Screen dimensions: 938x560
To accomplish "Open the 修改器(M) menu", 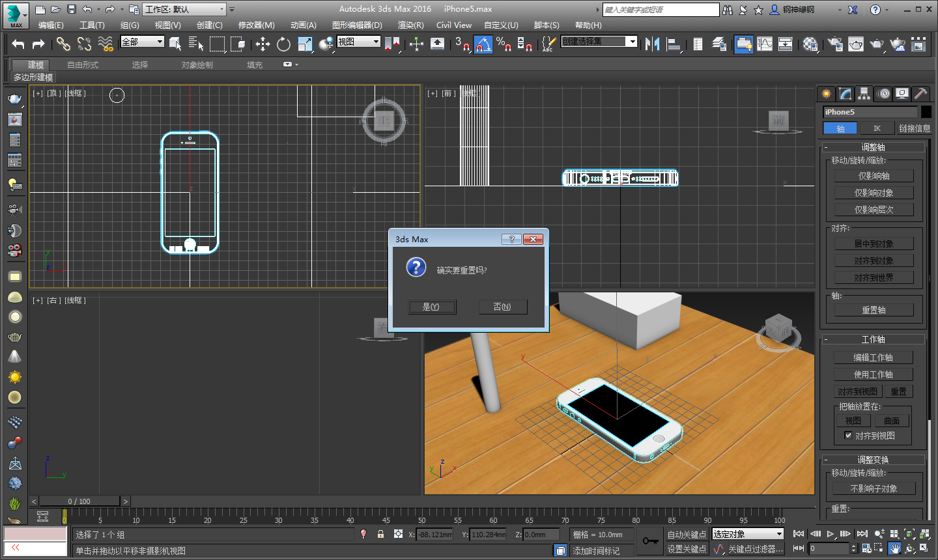I will tap(256, 25).
